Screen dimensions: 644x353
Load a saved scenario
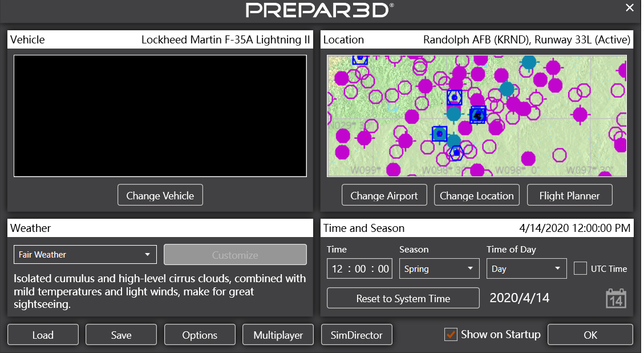click(43, 335)
